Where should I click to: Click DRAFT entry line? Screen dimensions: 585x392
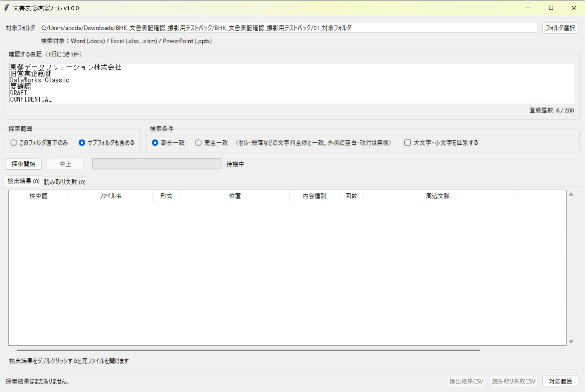point(19,93)
